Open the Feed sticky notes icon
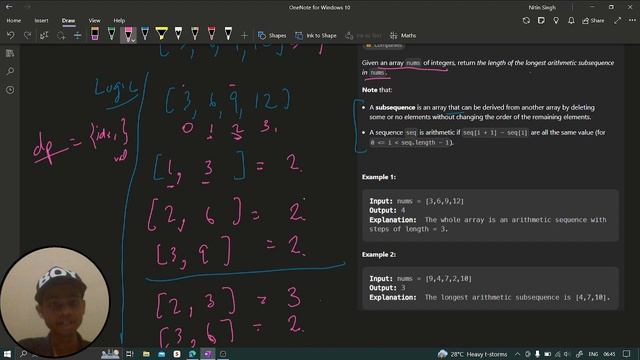Viewport: 640px width, 360px height. click(x=541, y=20)
